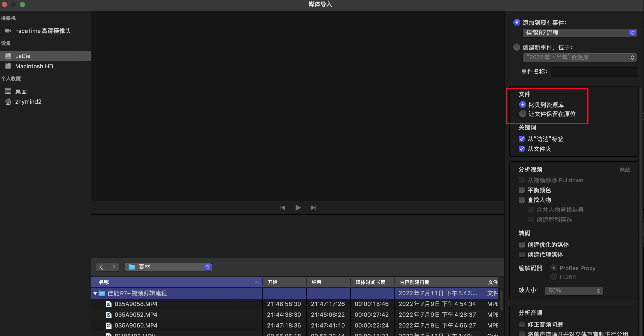This screenshot has height=336, width=644.
Task: Collapse the 佳能R7+视频剪辑流程 folder
Action: click(x=95, y=293)
